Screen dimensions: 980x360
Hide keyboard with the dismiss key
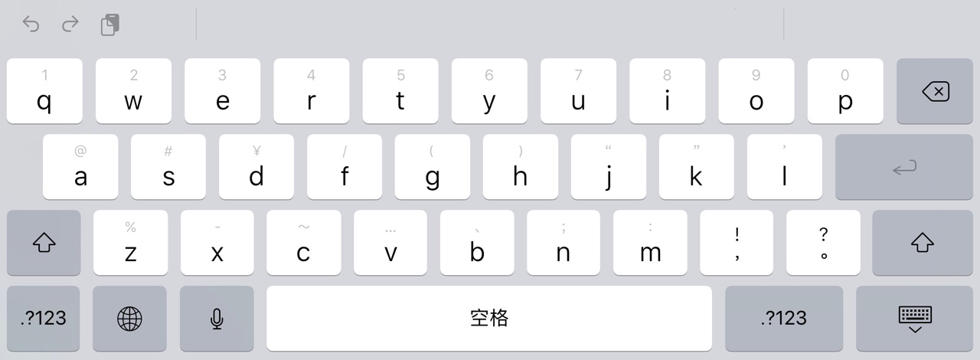[914, 319]
